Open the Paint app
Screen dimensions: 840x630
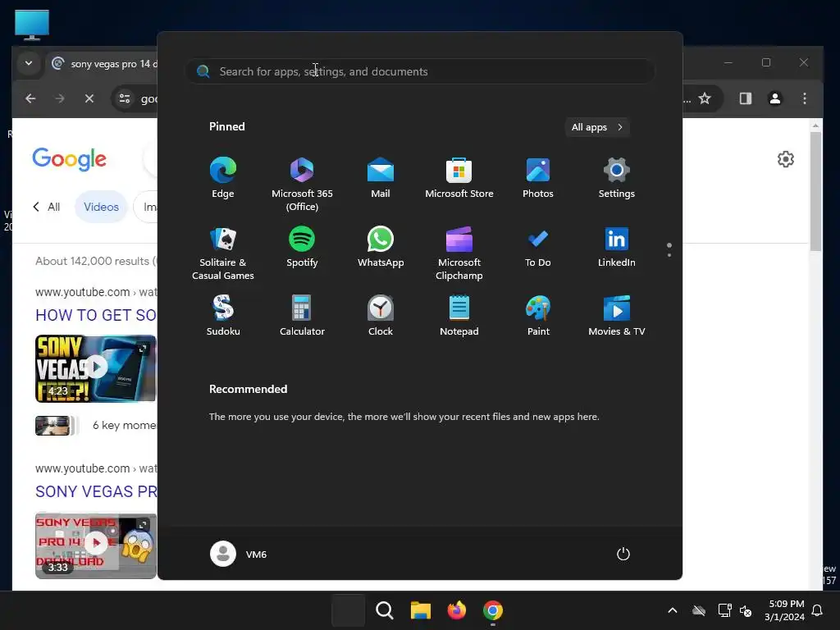(538, 316)
